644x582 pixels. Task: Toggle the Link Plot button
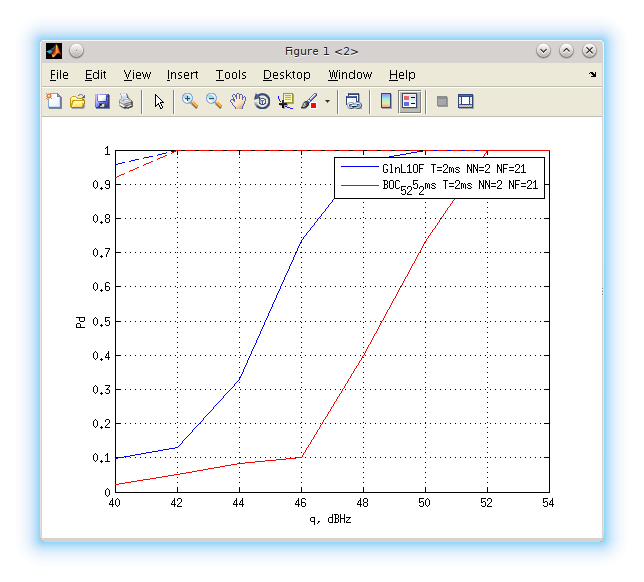pyautogui.click(x=353, y=101)
